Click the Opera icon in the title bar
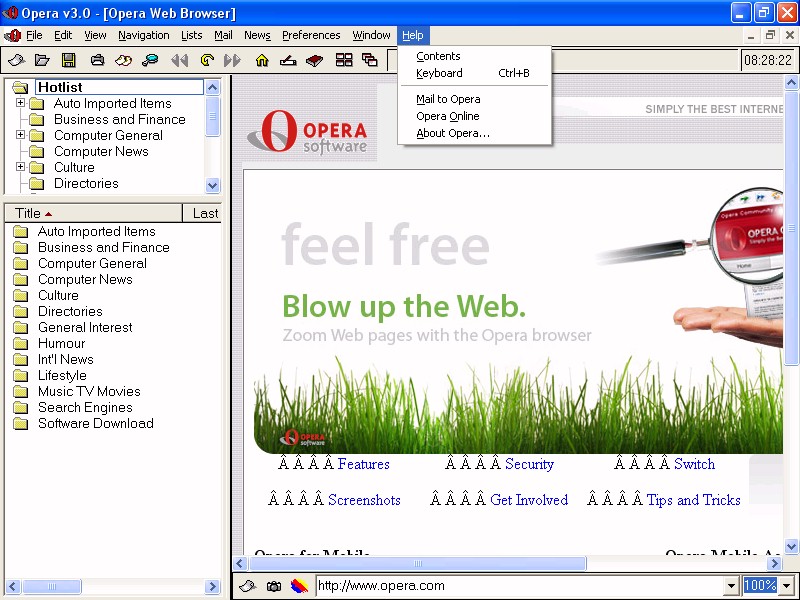Viewport: 800px width, 600px height. (10, 12)
